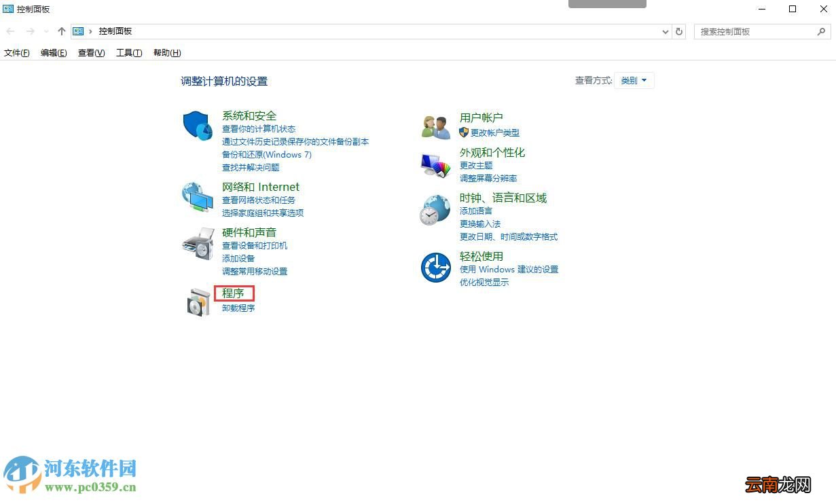Go up one level with Up arrow
The height and width of the screenshot is (504, 836).
click(x=62, y=31)
